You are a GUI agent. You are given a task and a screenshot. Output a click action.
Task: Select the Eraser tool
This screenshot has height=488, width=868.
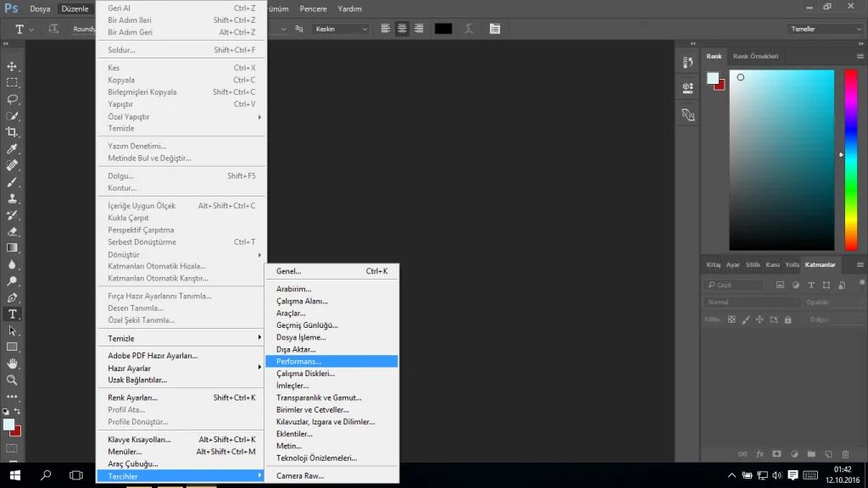pyautogui.click(x=12, y=231)
